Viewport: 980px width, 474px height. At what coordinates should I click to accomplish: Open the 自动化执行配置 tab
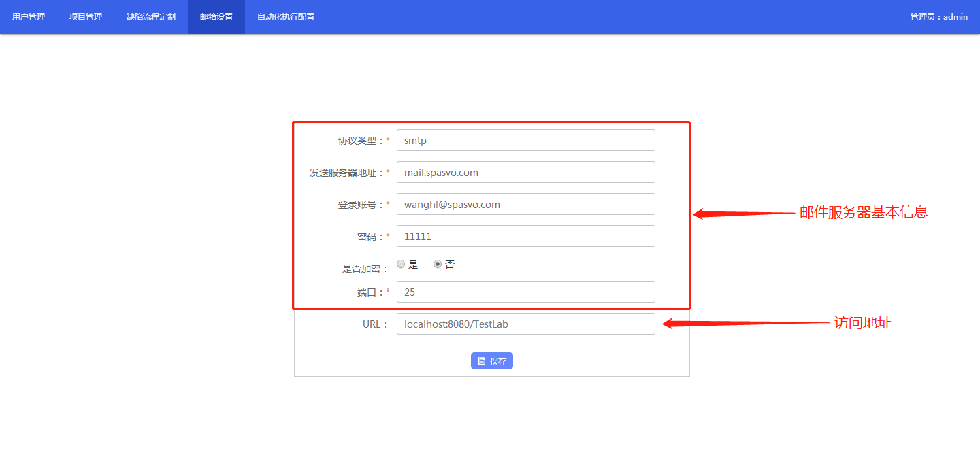[286, 17]
